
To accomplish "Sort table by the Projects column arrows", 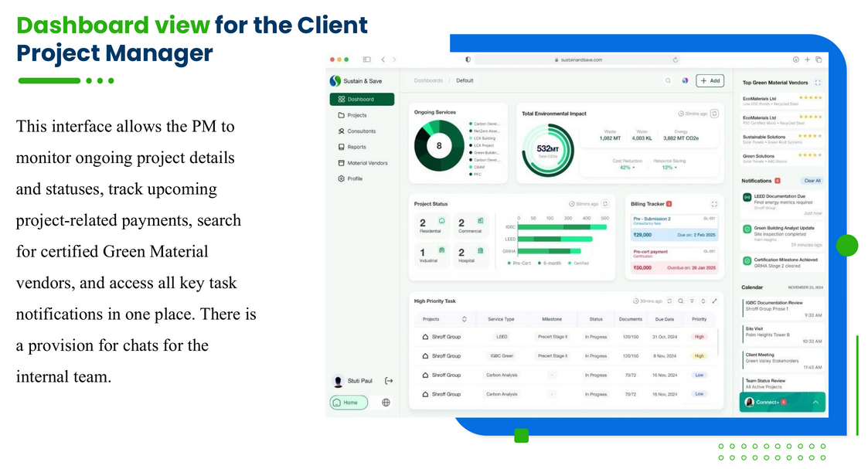I will (x=464, y=319).
